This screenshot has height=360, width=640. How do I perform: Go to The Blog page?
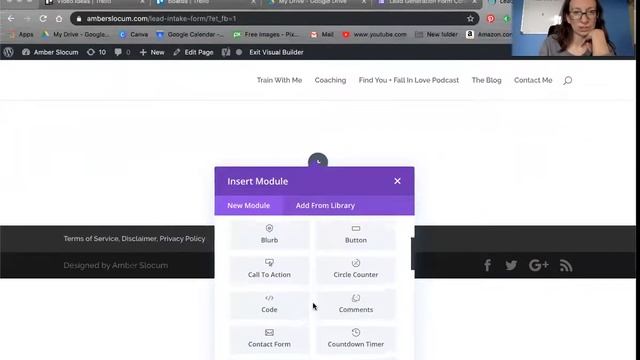tap(486, 80)
